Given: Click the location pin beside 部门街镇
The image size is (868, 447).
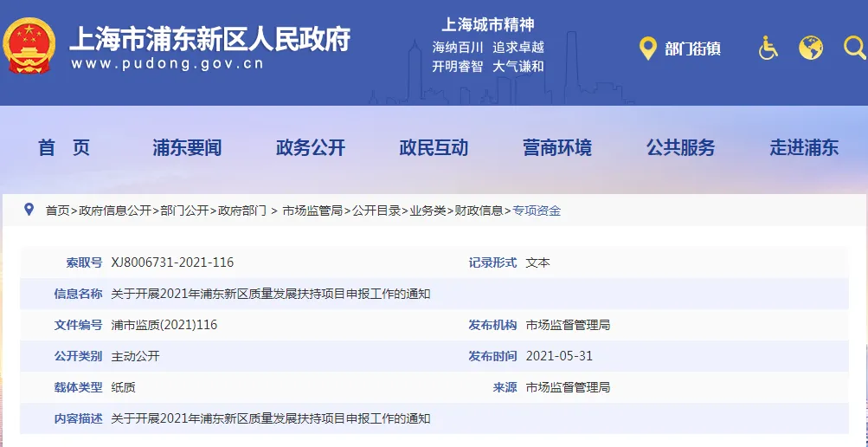Looking at the screenshot, I should point(647,49).
